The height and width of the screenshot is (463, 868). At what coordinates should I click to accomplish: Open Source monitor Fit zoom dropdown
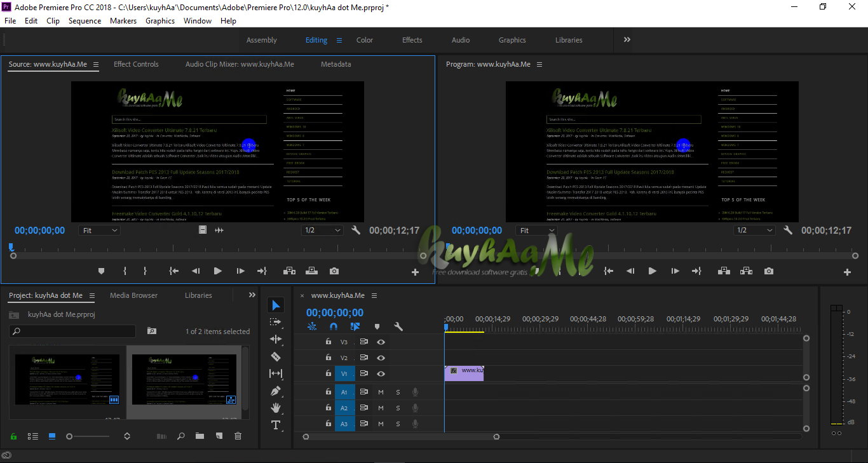tap(100, 231)
